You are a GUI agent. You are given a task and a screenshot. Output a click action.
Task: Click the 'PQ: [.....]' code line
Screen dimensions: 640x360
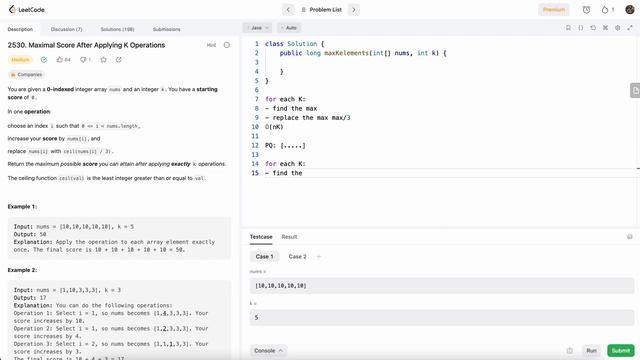tap(285, 145)
